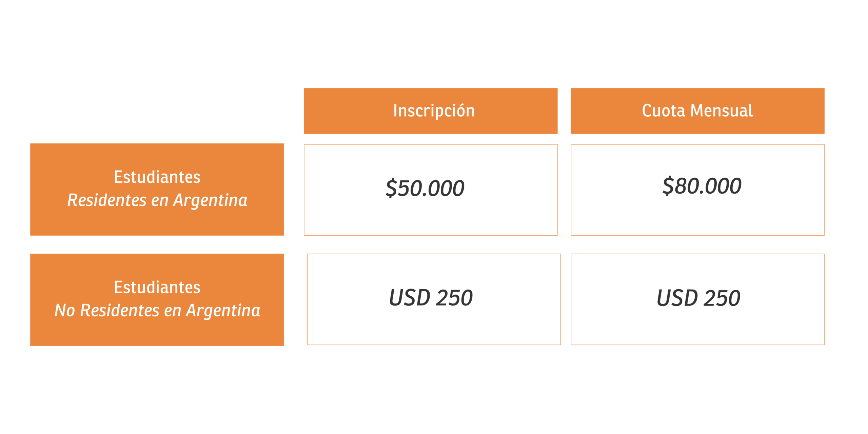Click "250" in the non-resident Inscripción cell

454,298
